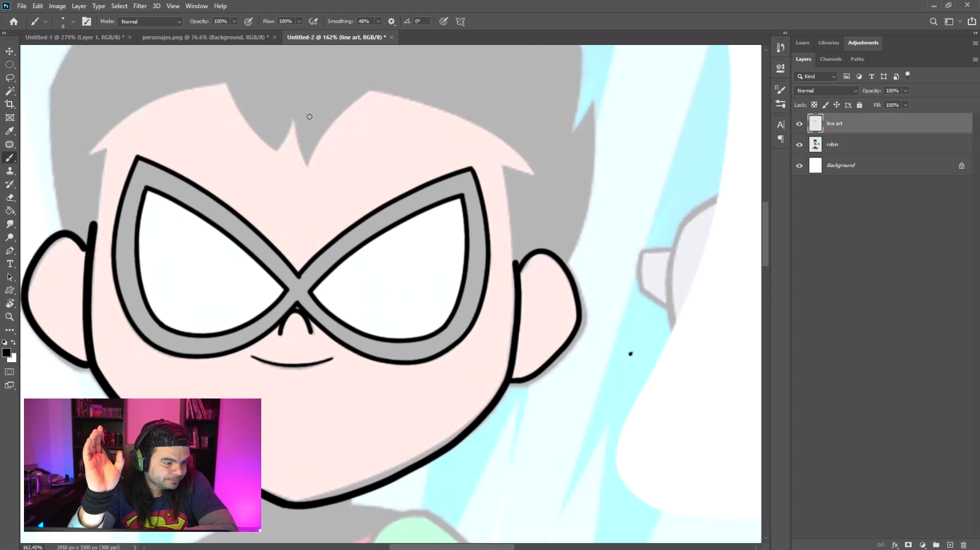Open the layer Opacity dropdown arrow

[906, 90]
